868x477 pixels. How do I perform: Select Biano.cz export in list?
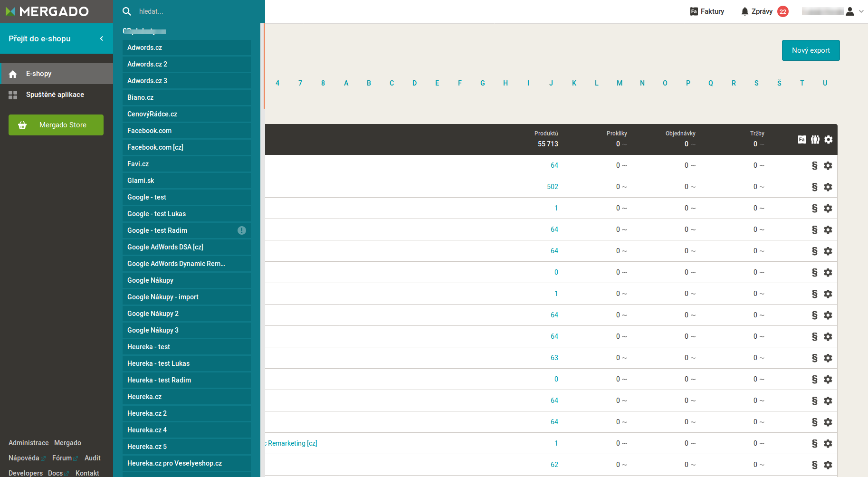coord(187,97)
